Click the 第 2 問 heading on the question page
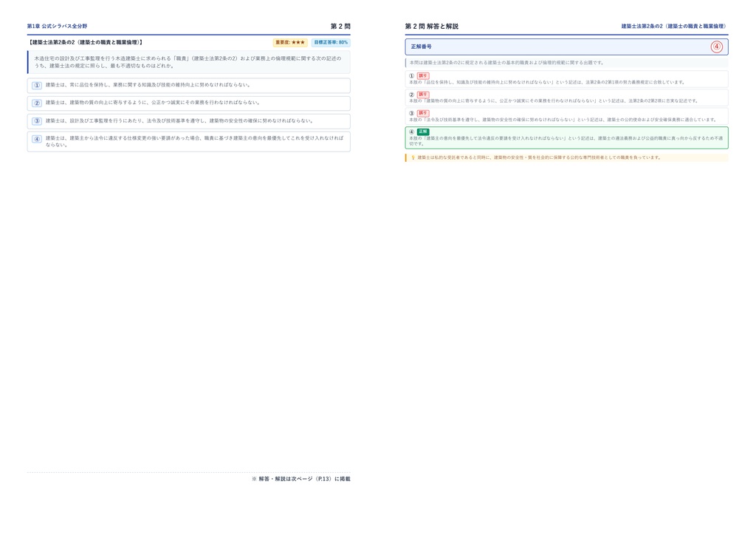The width and height of the screenshot is (756, 535). pyautogui.click(x=340, y=26)
